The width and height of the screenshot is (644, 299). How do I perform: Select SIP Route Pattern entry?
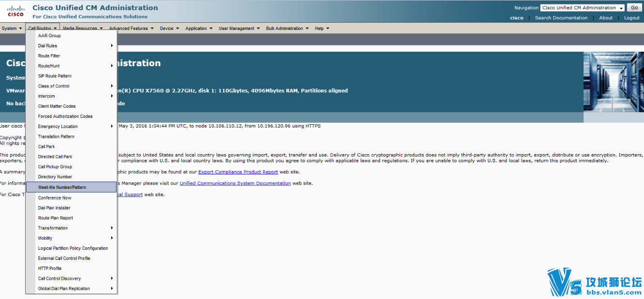(x=71, y=76)
